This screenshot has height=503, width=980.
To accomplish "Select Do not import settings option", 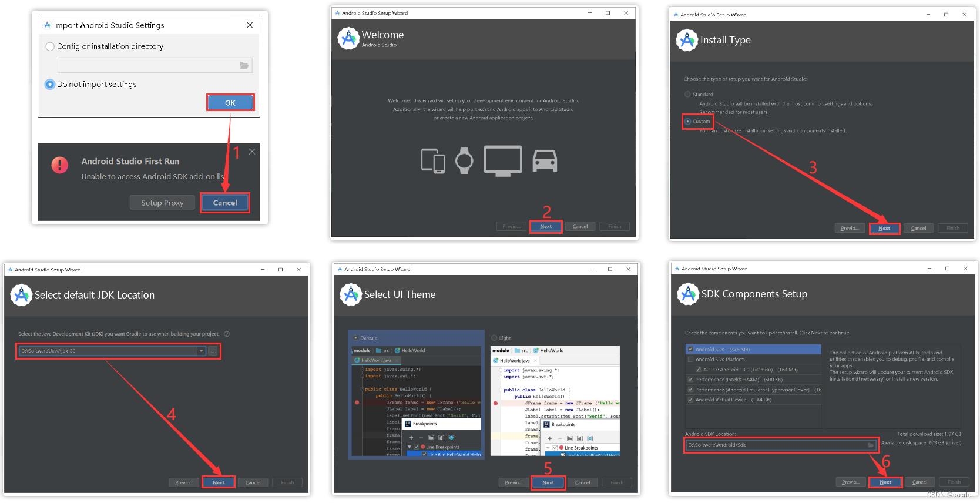I will [50, 84].
